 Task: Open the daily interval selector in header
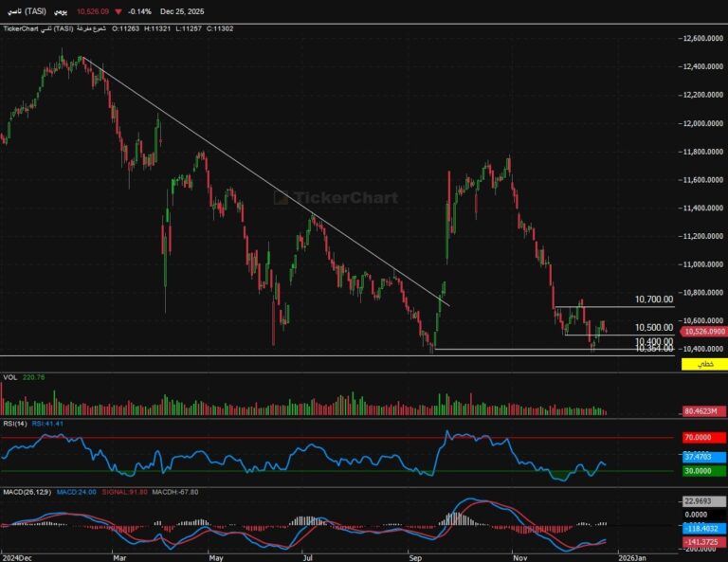click(x=62, y=11)
